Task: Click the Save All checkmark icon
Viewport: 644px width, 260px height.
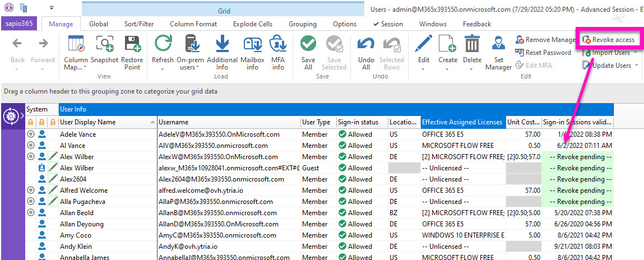Action: [308, 45]
